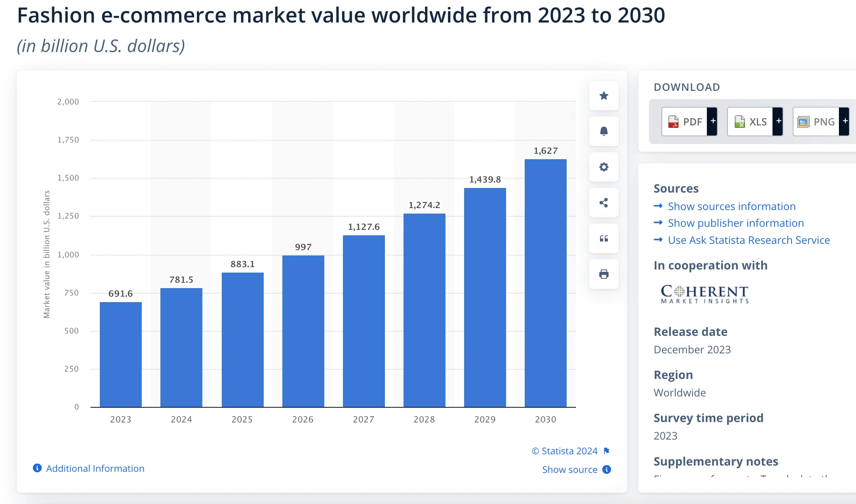Click the 883.1 value label

(242, 264)
